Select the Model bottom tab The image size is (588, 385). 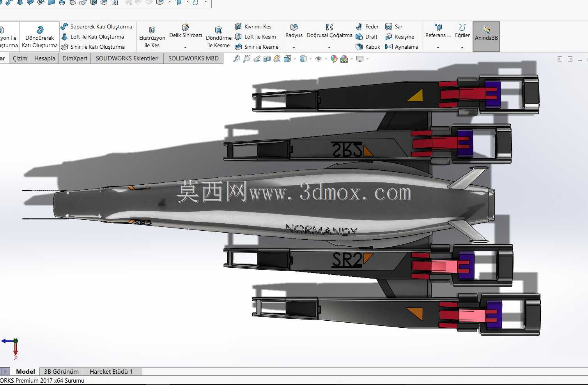[x=25, y=372]
